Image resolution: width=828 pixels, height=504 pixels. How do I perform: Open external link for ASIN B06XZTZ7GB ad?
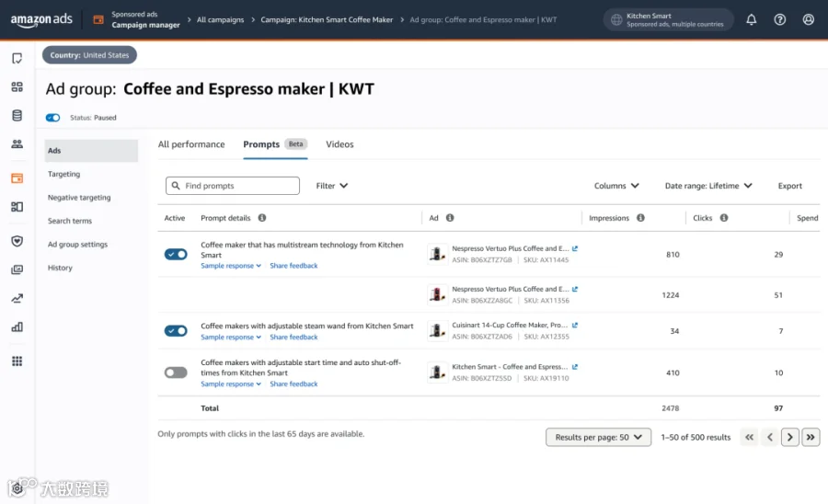tap(575, 248)
